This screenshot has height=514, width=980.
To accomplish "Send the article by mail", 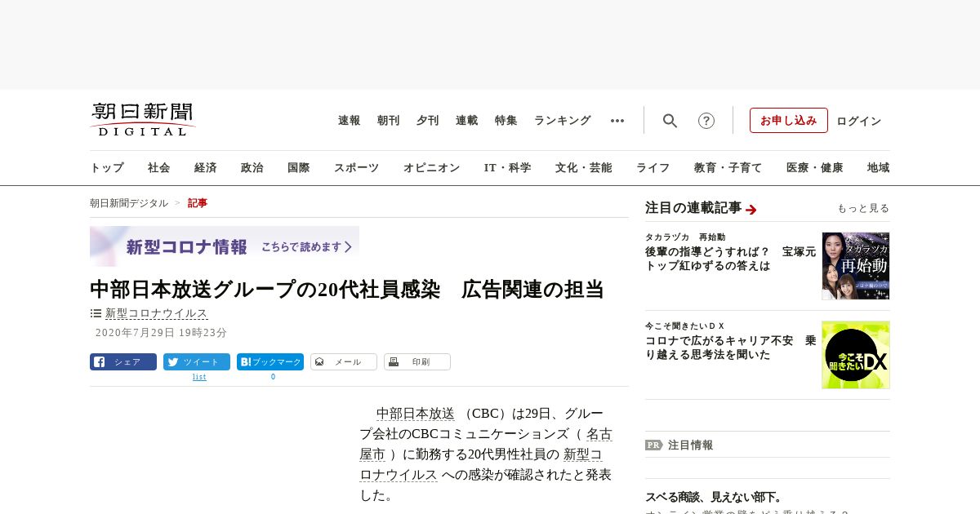I will click(344, 362).
